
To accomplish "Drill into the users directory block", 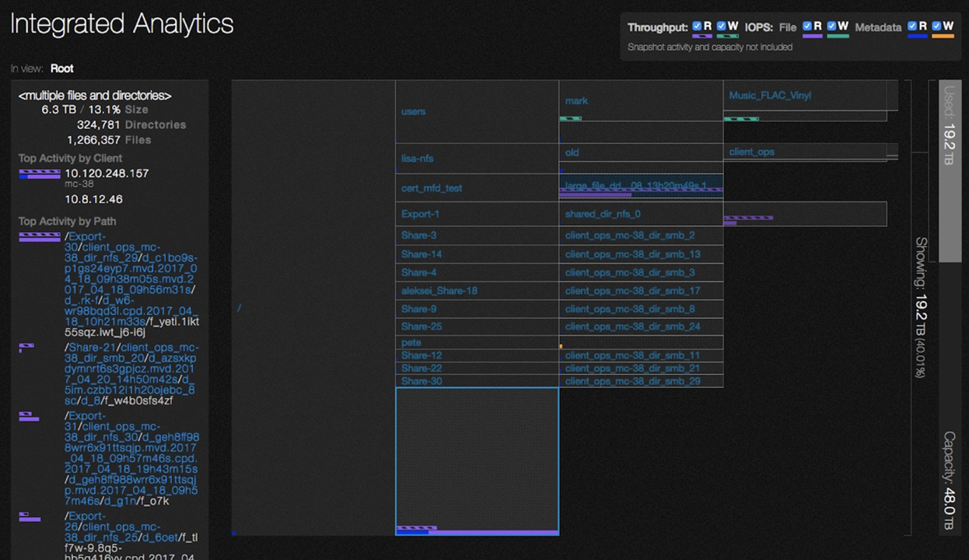I will tap(413, 111).
